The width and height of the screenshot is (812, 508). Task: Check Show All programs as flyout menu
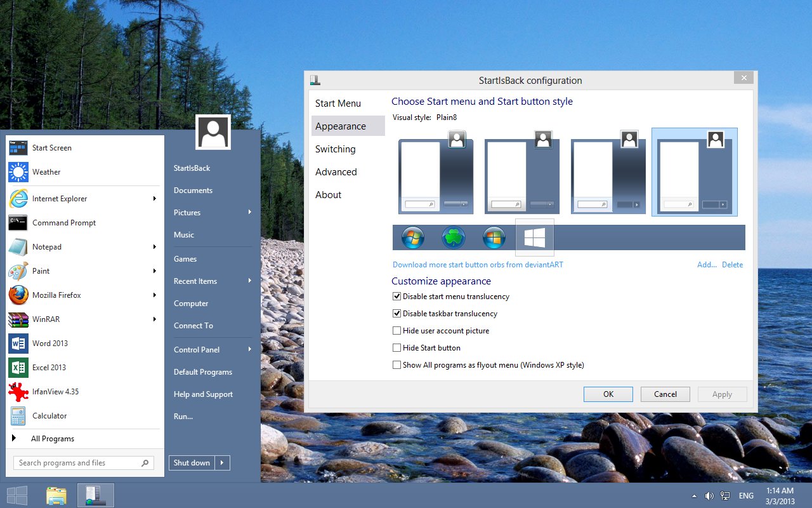pos(396,364)
